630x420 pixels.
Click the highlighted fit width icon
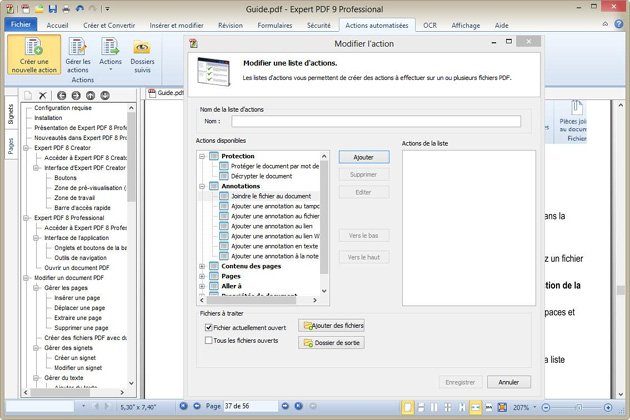pos(475,408)
